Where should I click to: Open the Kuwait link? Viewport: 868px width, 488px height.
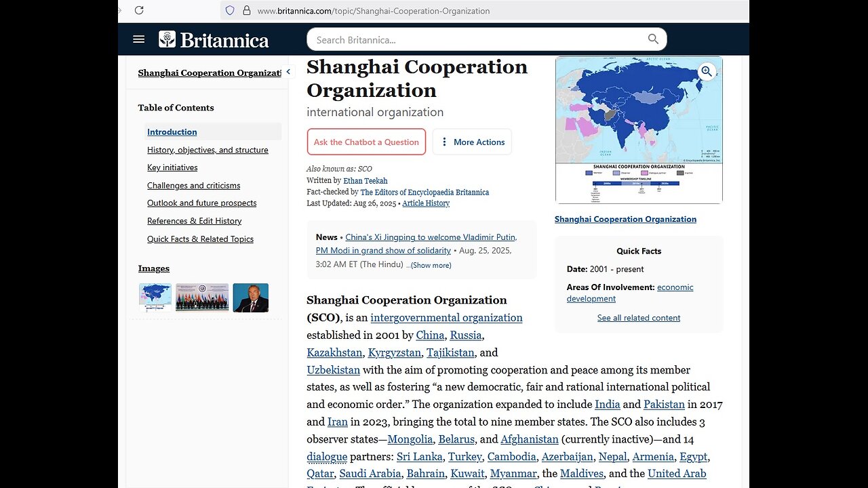tap(468, 474)
